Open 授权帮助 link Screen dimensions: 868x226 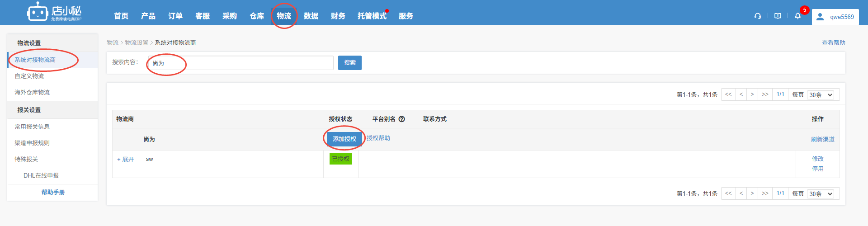(x=378, y=138)
